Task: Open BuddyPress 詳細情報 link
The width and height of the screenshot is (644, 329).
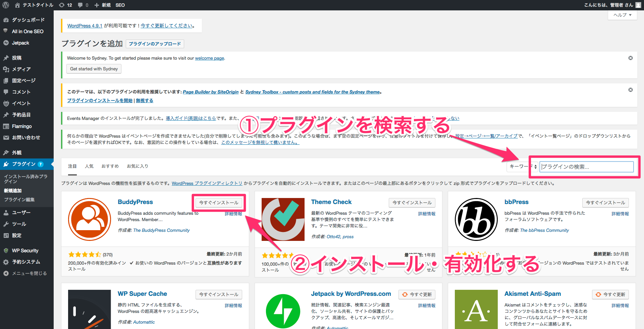Action: coord(233,214)
